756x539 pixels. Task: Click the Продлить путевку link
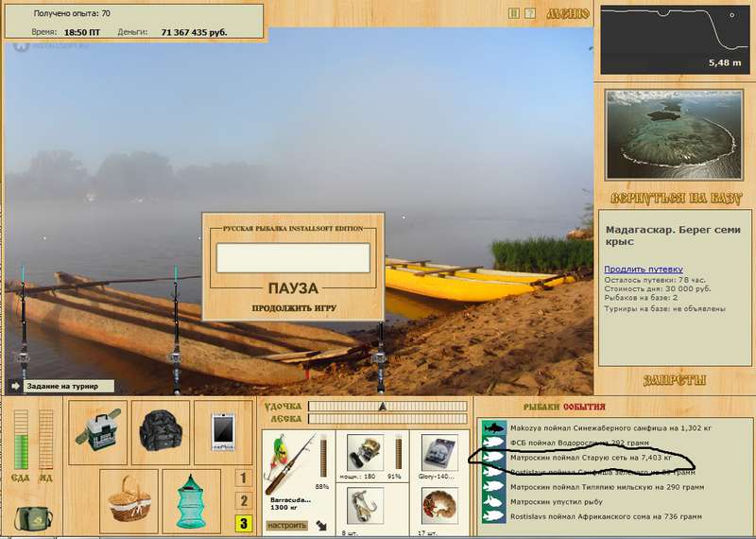pos(644,269)
